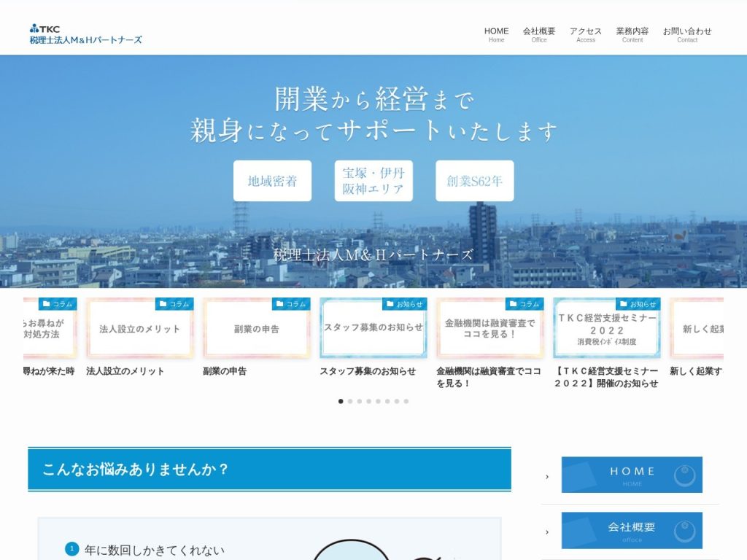This screenshot has width=747, height=560.
Task: Select the last carousel pagination dot
Action: click(x=406, y=402)
